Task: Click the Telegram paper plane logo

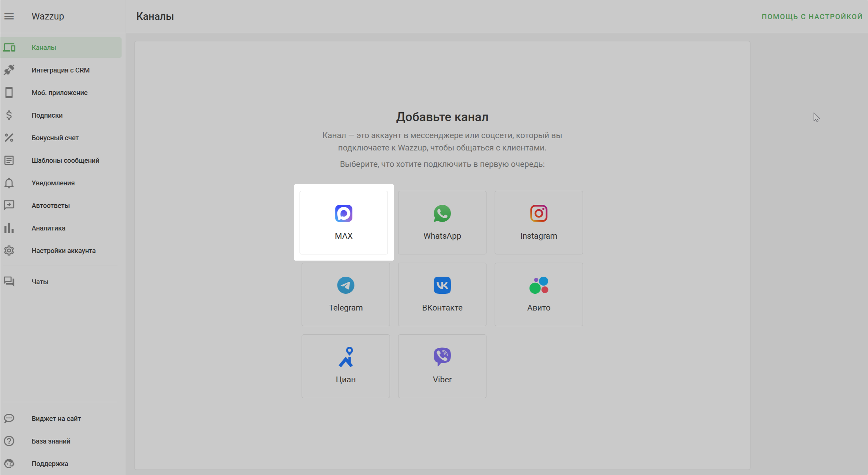Action: (x=346, y=285)
